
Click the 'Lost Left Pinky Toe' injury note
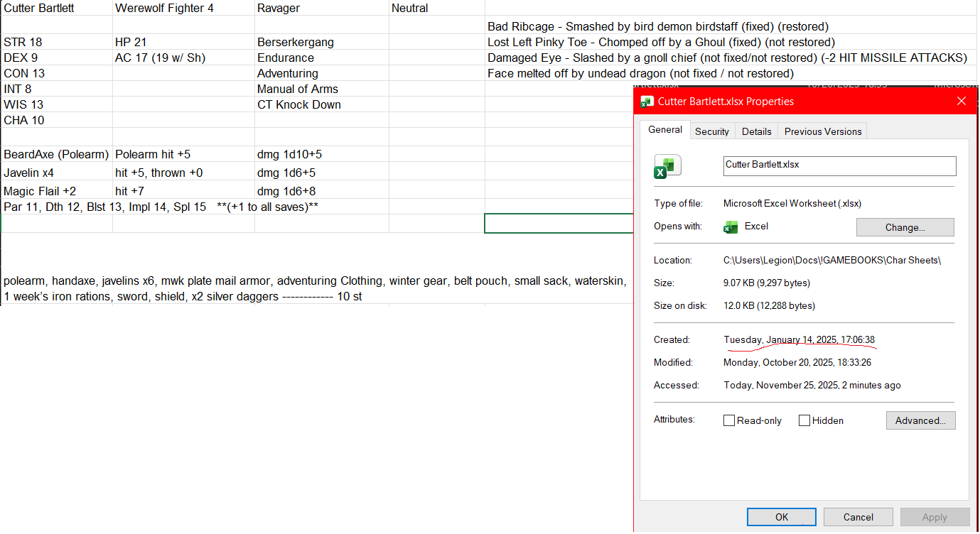[661, 43]
